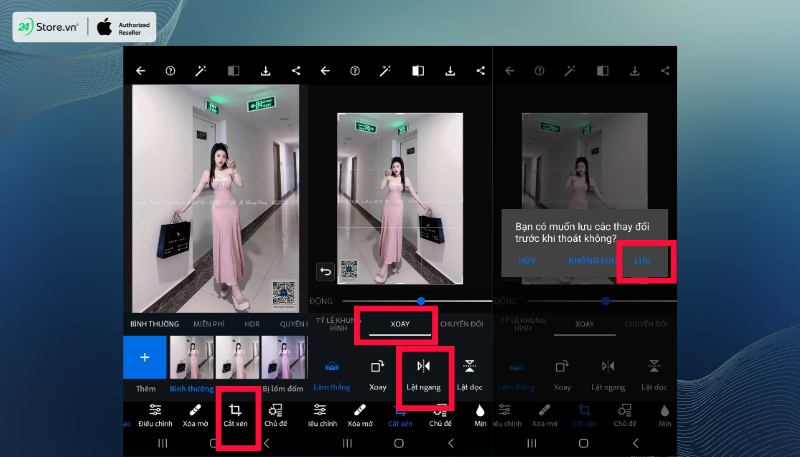Select the Xóa mờ tool in the crop-screen screenshot
800x457 pixels.
click(x=360, y=415)
